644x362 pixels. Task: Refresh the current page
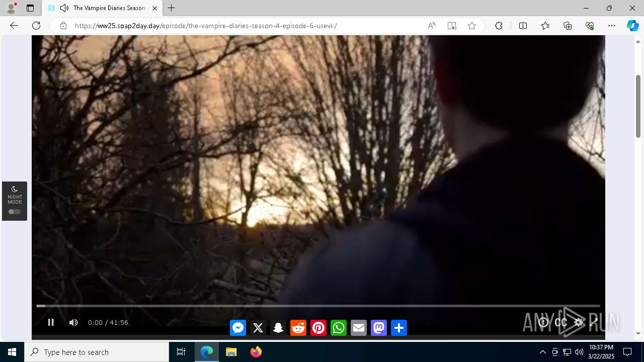point(36,26)
